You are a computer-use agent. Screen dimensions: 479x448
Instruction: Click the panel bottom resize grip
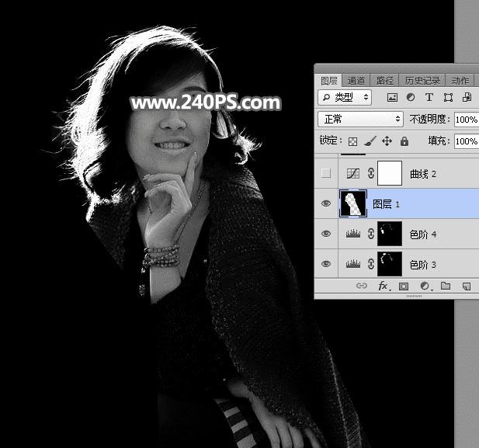(414, 296)
